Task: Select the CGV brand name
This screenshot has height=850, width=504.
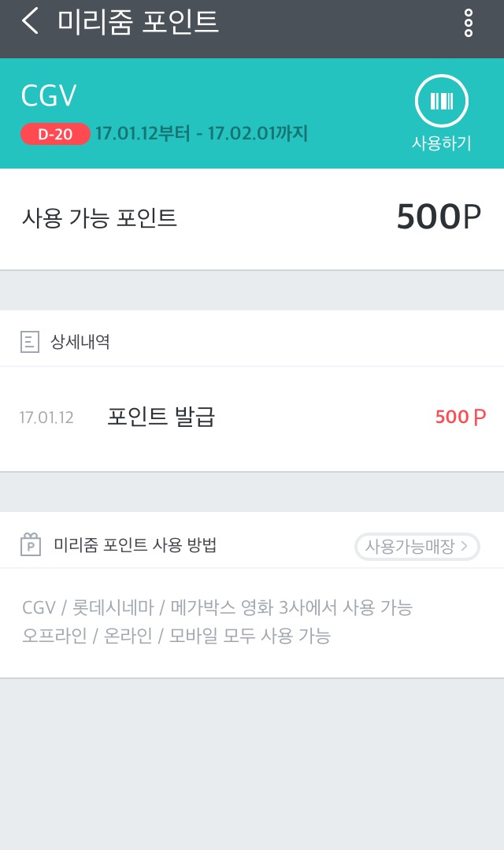Action: click(x=49, y=96)
